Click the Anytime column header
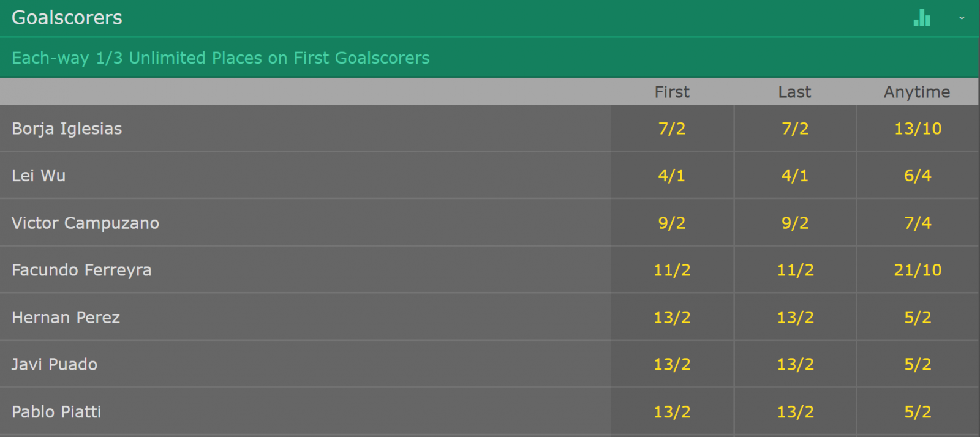This screenshot has height=437, width=980. coord(917,92)
